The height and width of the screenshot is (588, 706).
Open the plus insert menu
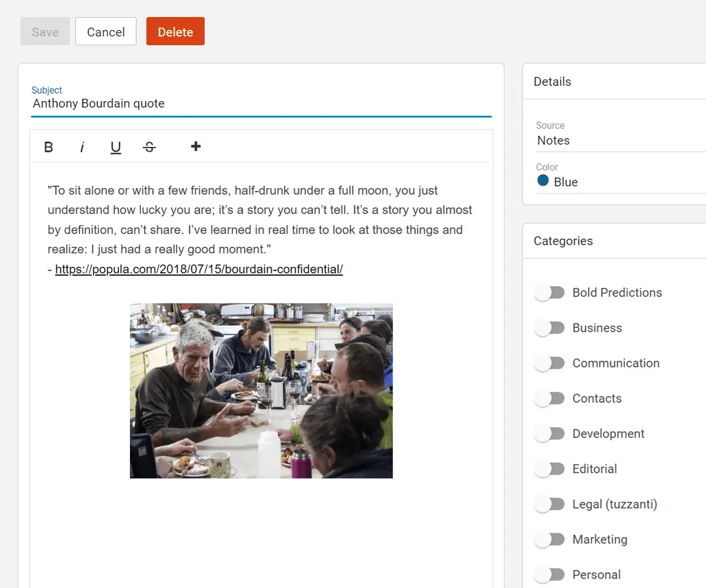pos(196,146)
